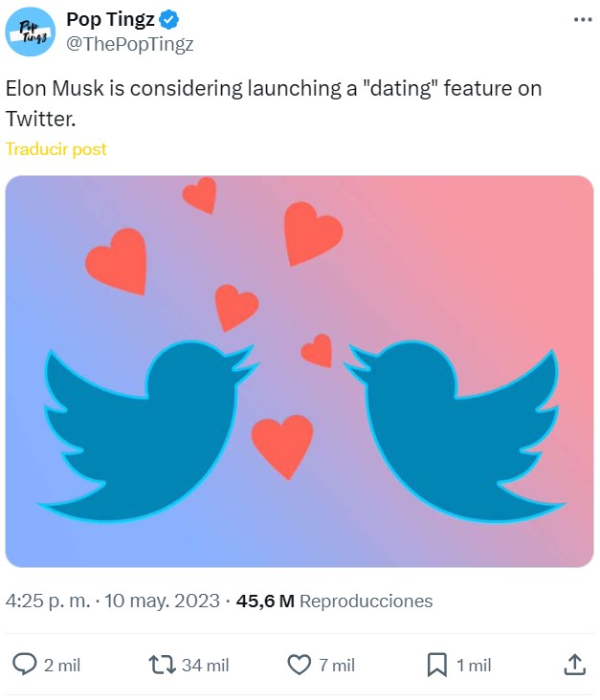Bookmark this post with the bookmark icon
The height and width of the screenshot is (700, 600).
tap(436, 665)
